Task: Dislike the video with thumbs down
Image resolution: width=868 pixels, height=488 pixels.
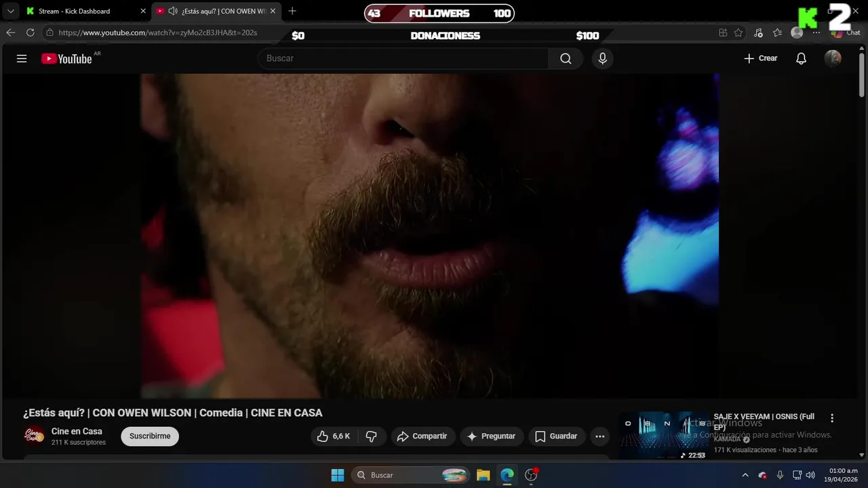Action: pos(372,436)
